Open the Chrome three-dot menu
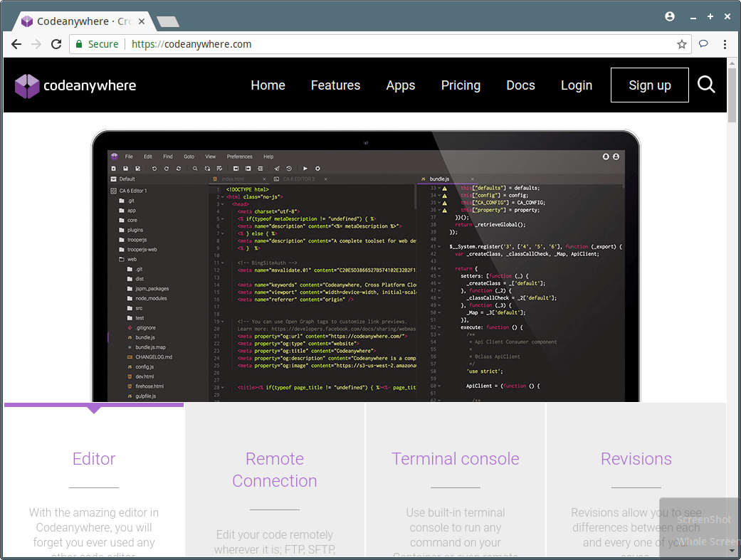Viewport: 741px width, 560px height. [725, 44]
